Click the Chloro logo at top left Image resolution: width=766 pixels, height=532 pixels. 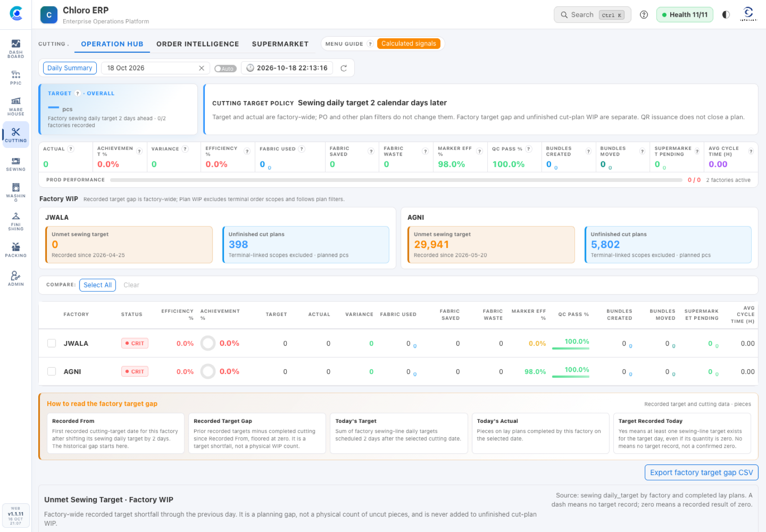point(16,13)
